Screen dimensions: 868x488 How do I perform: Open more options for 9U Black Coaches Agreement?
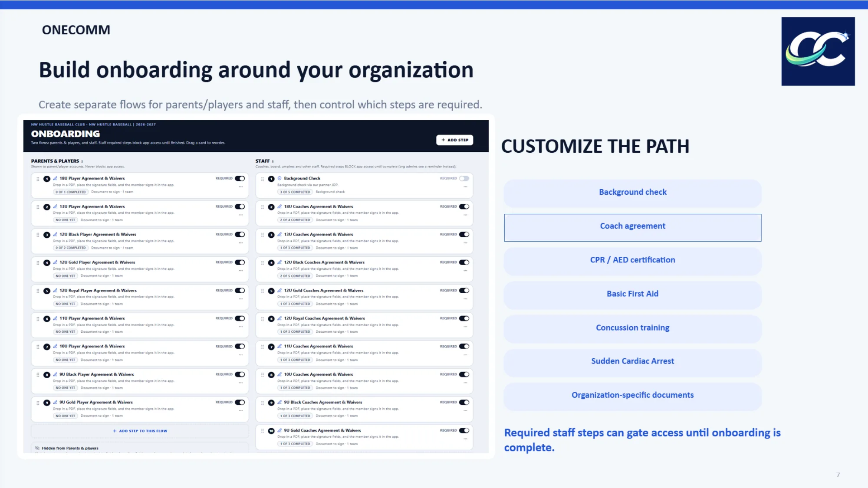coord(465,411)
